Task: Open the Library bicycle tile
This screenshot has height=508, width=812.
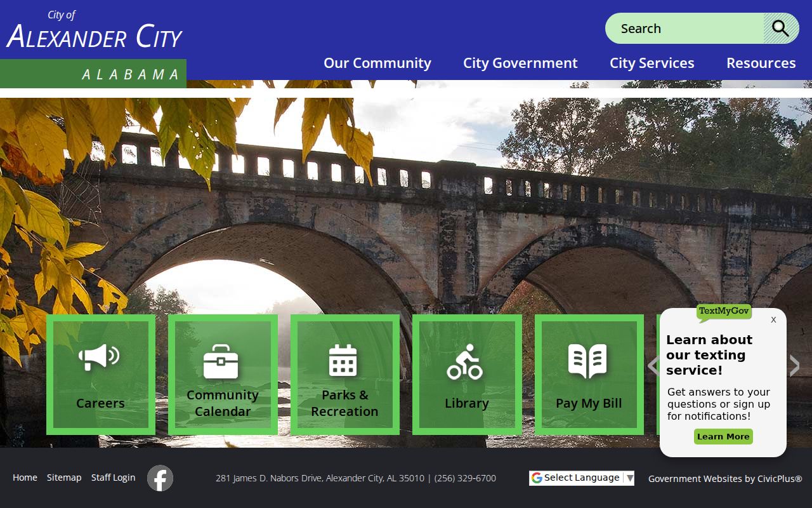Action: pyautogui.click(x=467, y=375)
